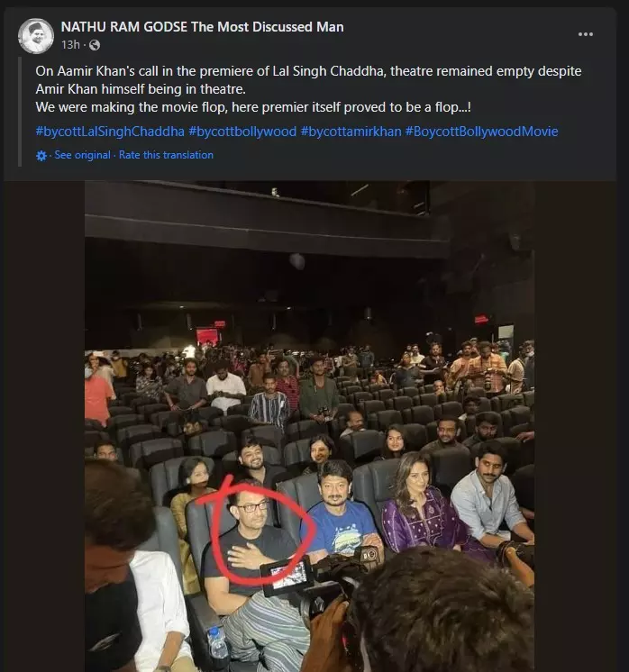
Task: Open the page's round profile picture
Action: click(36, 35)
